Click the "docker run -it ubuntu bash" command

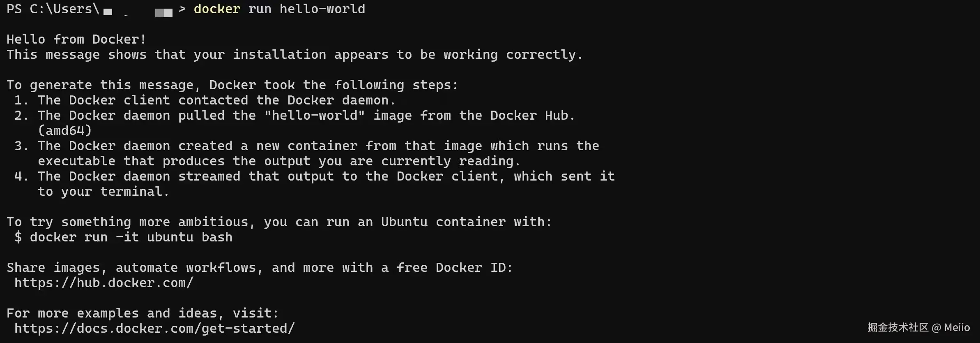[131, 237]
